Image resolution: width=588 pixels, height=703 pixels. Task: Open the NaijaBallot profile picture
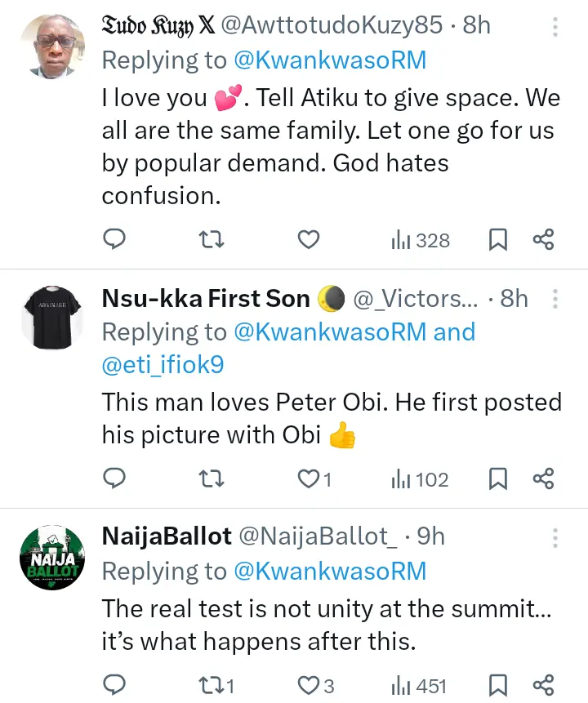click(x=51, y=557)
